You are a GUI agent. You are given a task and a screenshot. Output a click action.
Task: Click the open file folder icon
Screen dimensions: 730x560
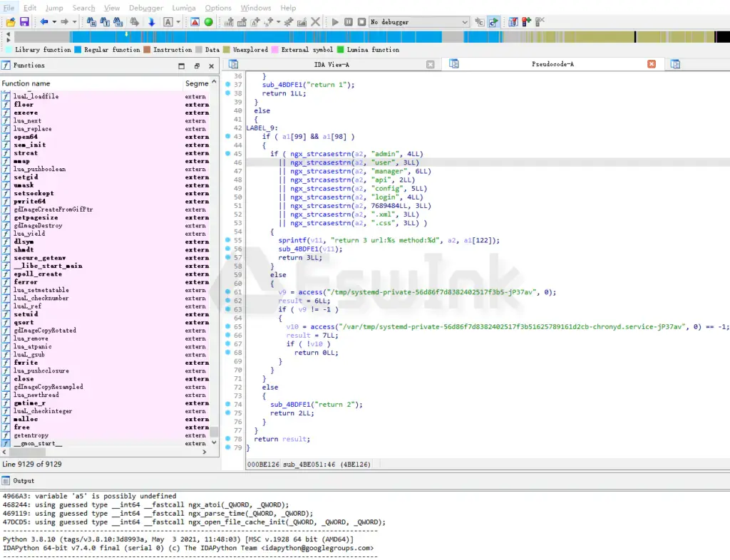11,22
